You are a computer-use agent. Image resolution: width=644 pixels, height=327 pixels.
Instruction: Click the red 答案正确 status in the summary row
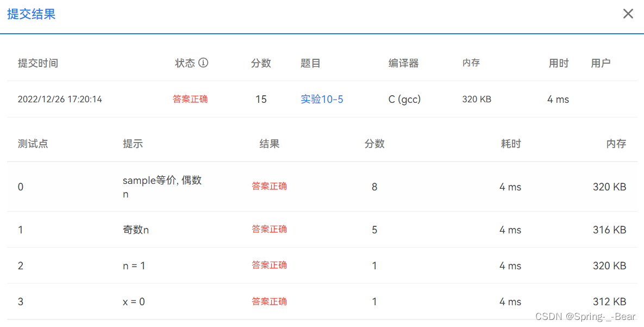click(190, 99)
